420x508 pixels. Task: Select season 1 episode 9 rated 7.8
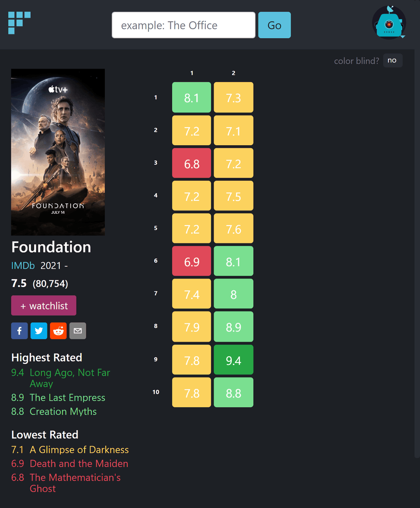click(192, 359)
